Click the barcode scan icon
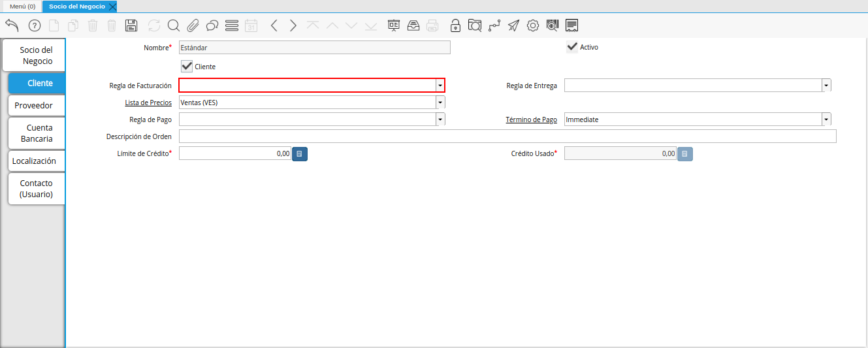This screenshot has width=868, height=348. [x=553, y=25]
